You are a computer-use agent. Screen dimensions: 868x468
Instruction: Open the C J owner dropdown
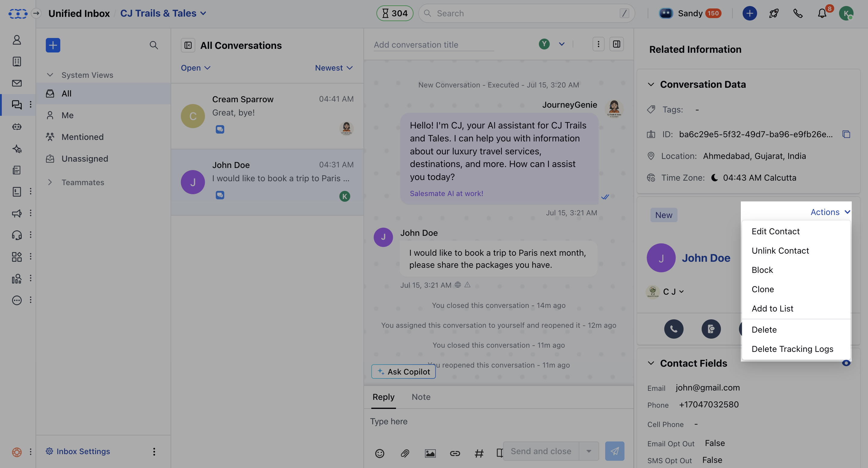click(673, 292)
